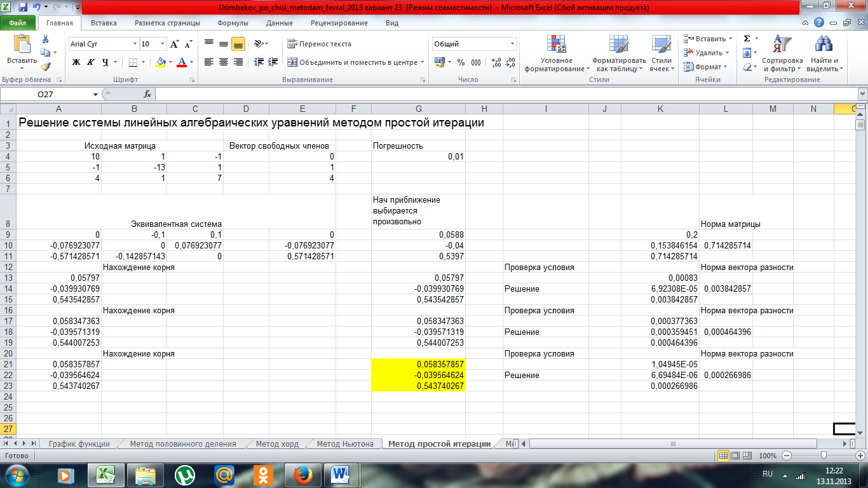This screenshot has height=488, width=868.
Task: Open Conditional Formatting (Условное форматирование)
Action: point(557,54)
